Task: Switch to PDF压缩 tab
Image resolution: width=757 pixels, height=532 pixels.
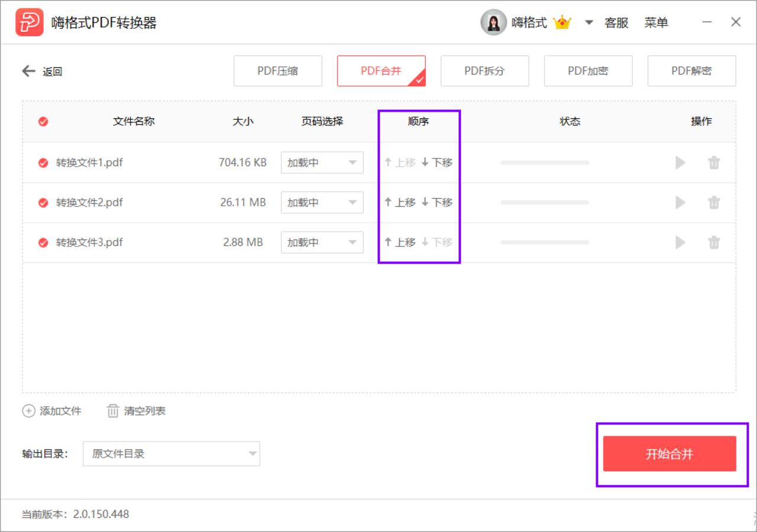Action: [x=278, y=71]
